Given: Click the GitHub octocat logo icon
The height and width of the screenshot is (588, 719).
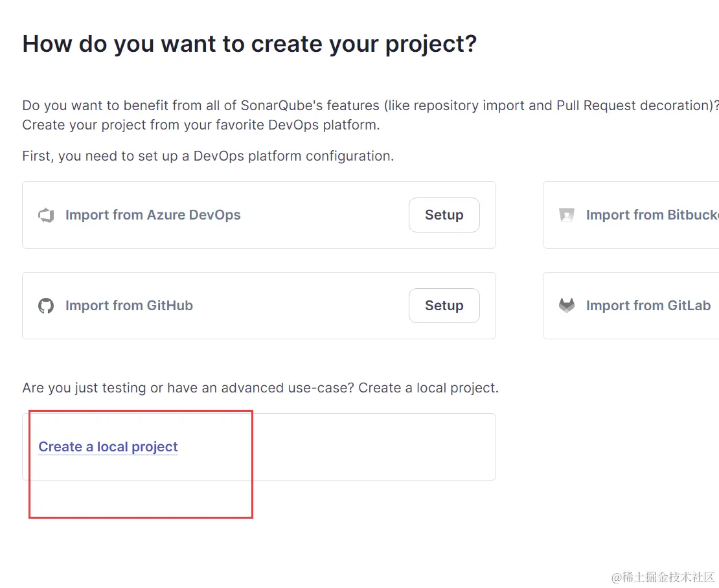Looking at the screenshot, I should pos(45,306).
